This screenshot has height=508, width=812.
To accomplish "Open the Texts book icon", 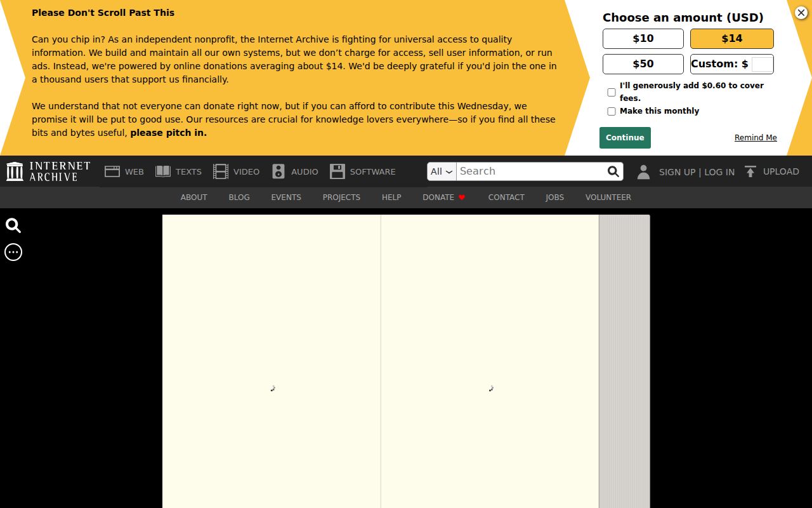I will (163, 171).
